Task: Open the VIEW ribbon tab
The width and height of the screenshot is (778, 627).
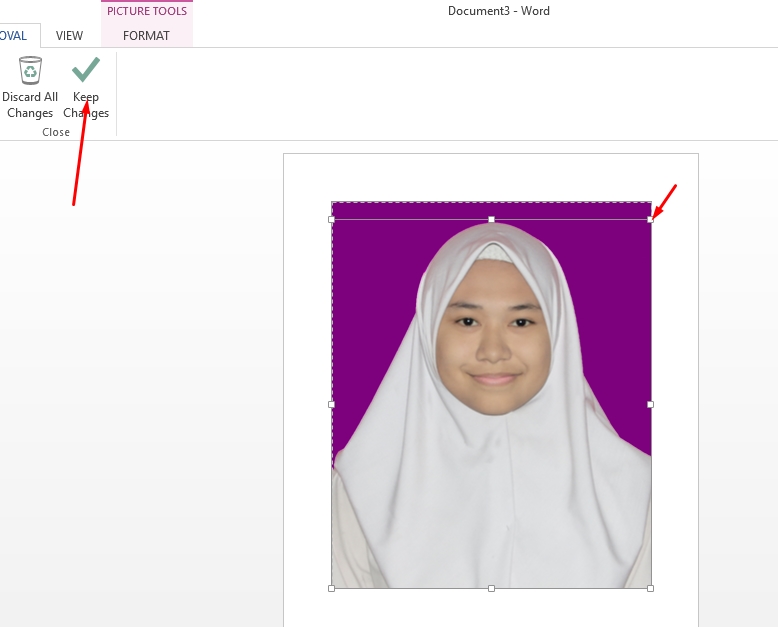Action: coord(69,36)
